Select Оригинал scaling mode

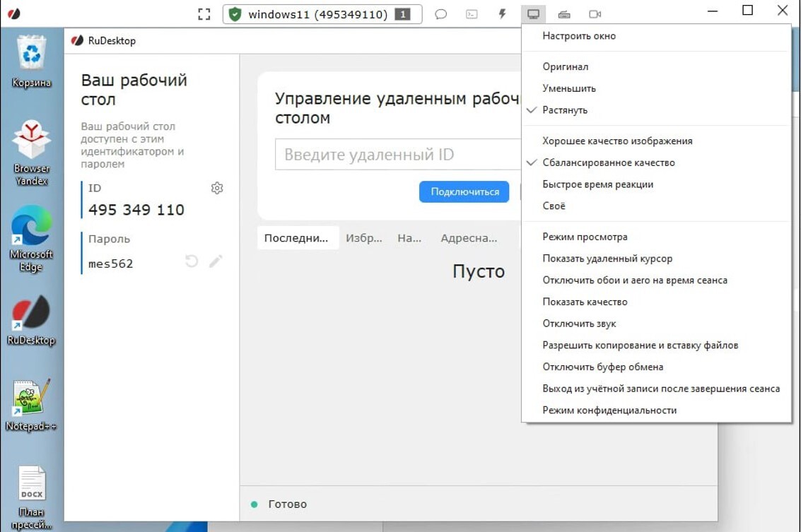[567, 66]
